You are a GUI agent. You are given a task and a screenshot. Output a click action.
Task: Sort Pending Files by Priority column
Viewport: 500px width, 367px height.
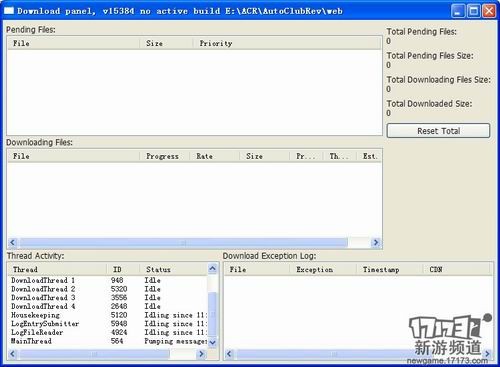287,43
